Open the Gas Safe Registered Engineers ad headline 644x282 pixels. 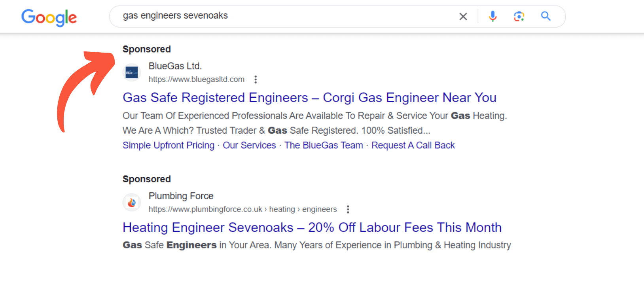309,97
